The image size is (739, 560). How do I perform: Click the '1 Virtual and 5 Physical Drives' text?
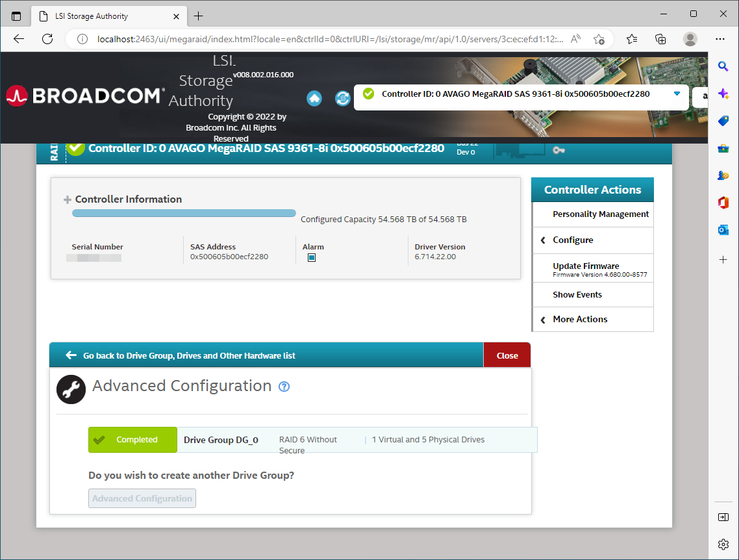[428, 440]
